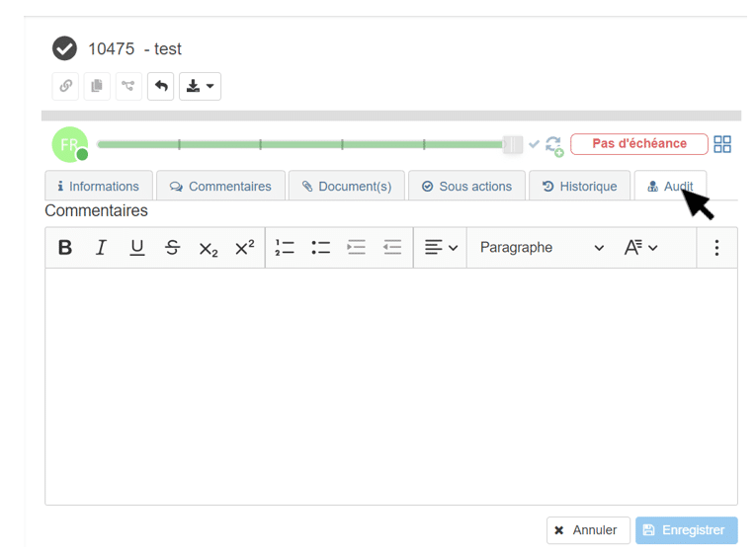Screen dimensions: 756x555
Task: Open the download dropdown menu
Action: [x=200, y=86]
